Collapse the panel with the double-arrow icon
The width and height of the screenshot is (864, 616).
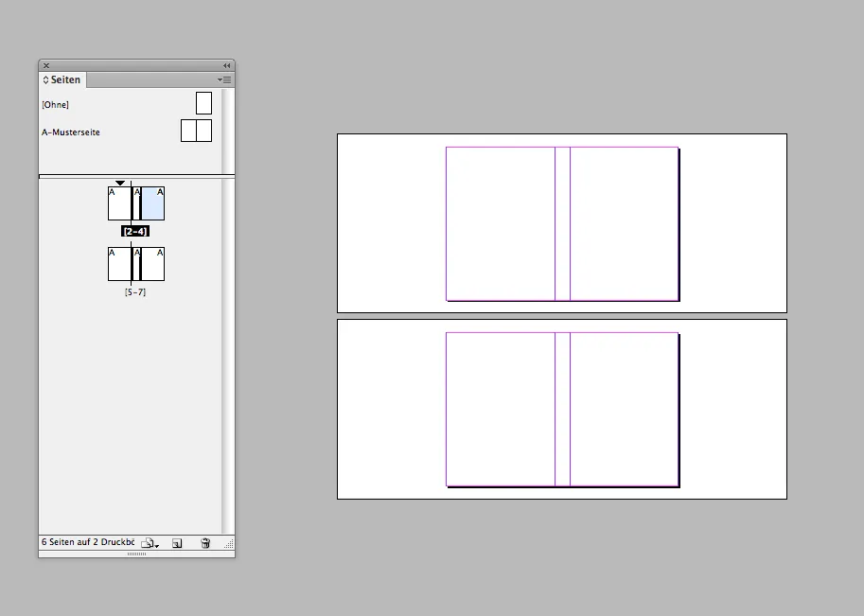227,65
